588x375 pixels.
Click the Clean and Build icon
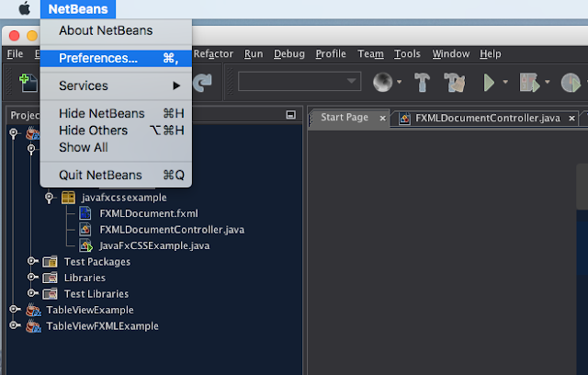[455, 83]
